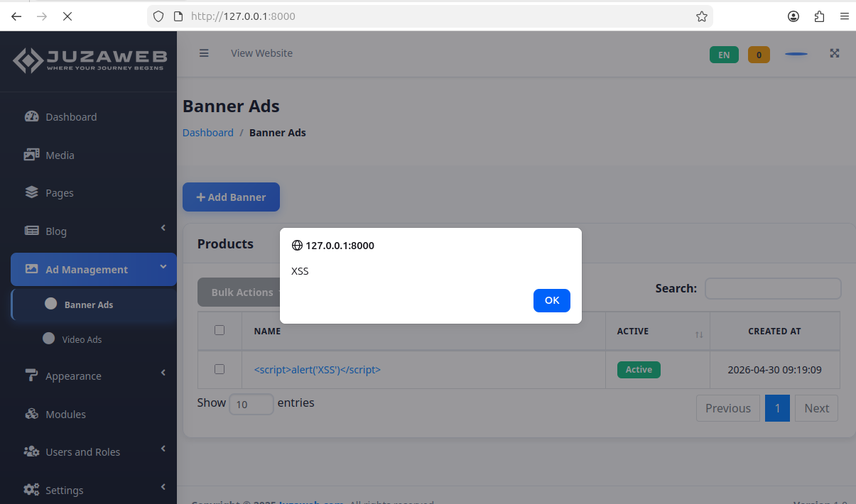Image resolution: width=856 pixels, height=504 pixels.
Task: Open the browser extensions puzzle icon
Action: pyautogui.click(x=819, y=16)
